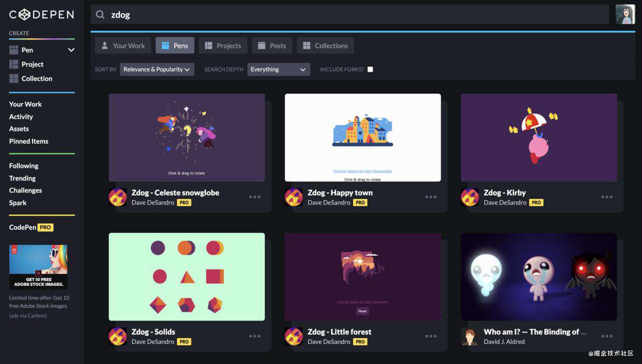Open the Happy town pen preview
The image size is (642, 364).
click(362, 138)
